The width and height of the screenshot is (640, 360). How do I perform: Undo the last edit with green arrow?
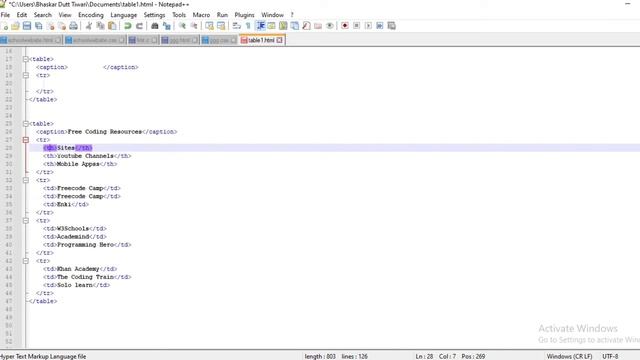tap(128, 26)
